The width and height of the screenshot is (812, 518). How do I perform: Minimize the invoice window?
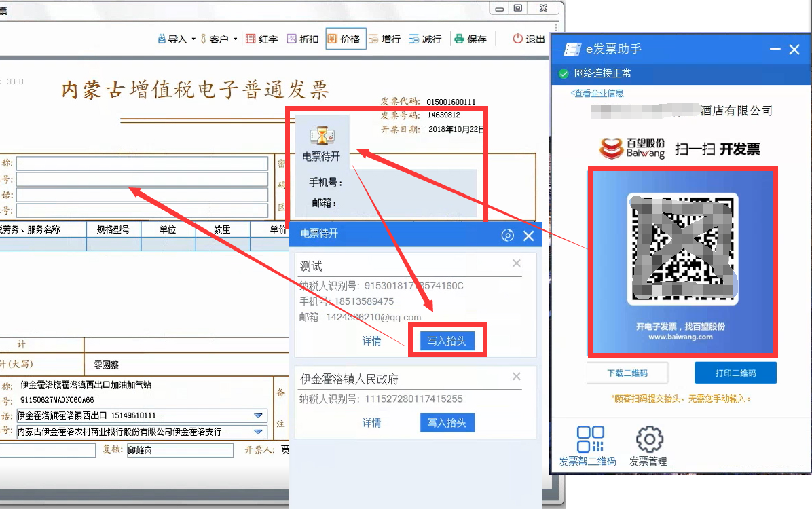click(499, 8)
